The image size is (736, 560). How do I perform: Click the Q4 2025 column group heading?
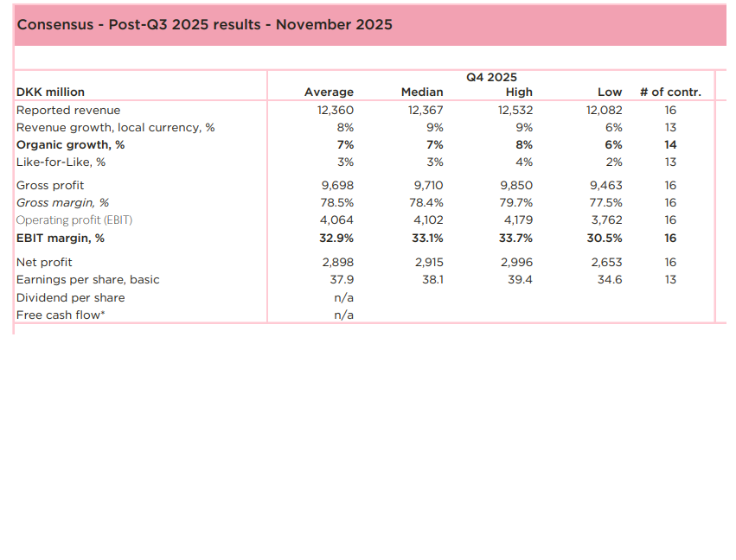491,77
